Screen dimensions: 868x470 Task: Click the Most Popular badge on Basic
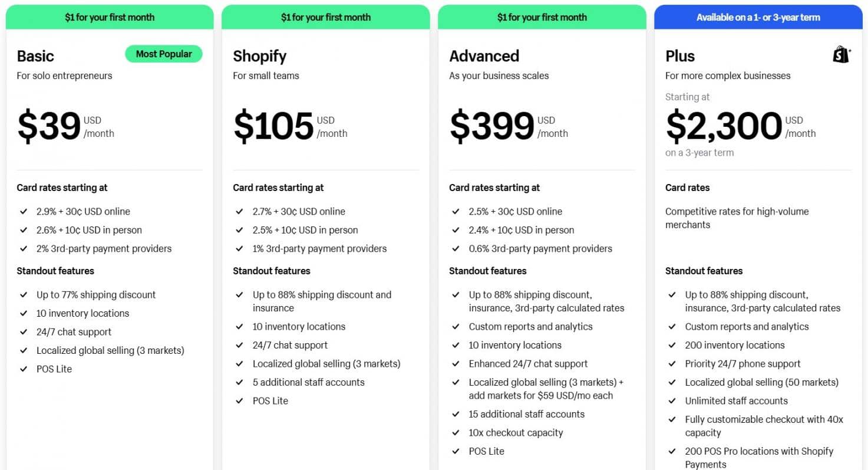[163, 54]
